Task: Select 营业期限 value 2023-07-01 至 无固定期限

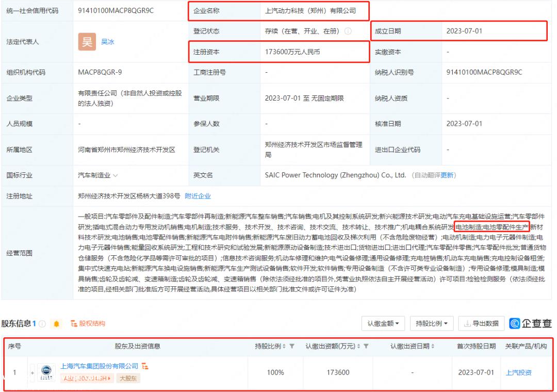Action: click(304, 98)
